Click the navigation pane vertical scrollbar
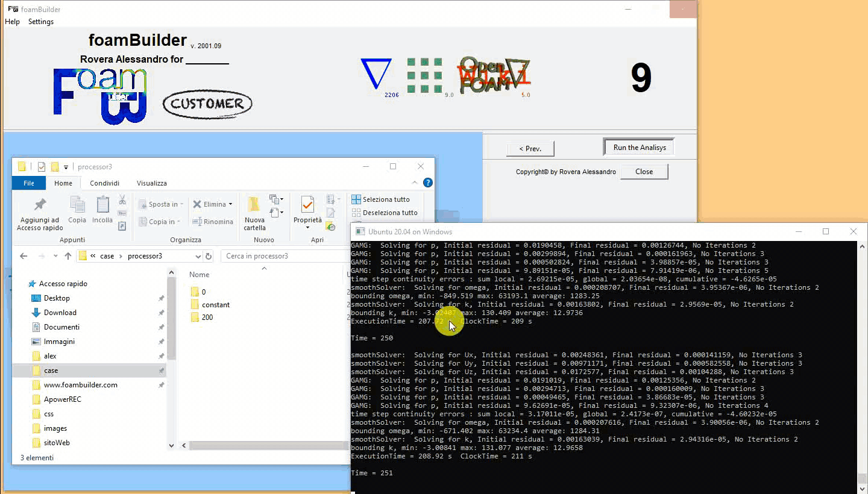The height and width of the screenshot is (494, 868). [x=171, y=319]
